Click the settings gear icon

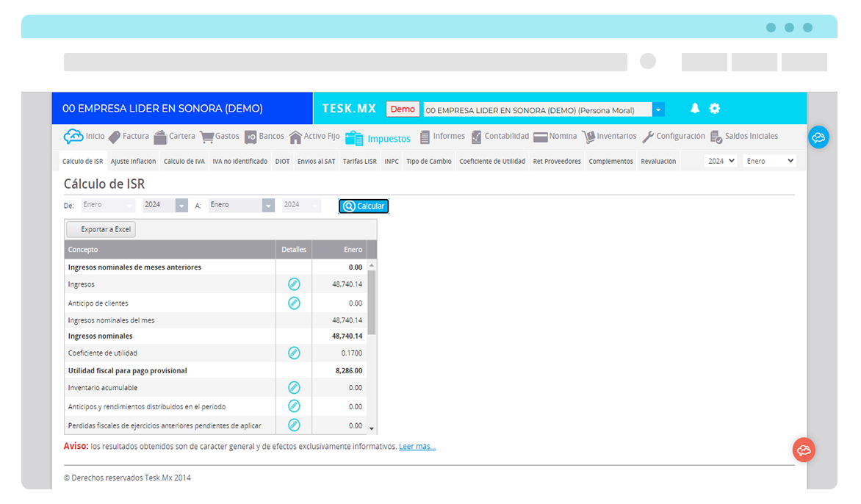[x=714, y=107]
